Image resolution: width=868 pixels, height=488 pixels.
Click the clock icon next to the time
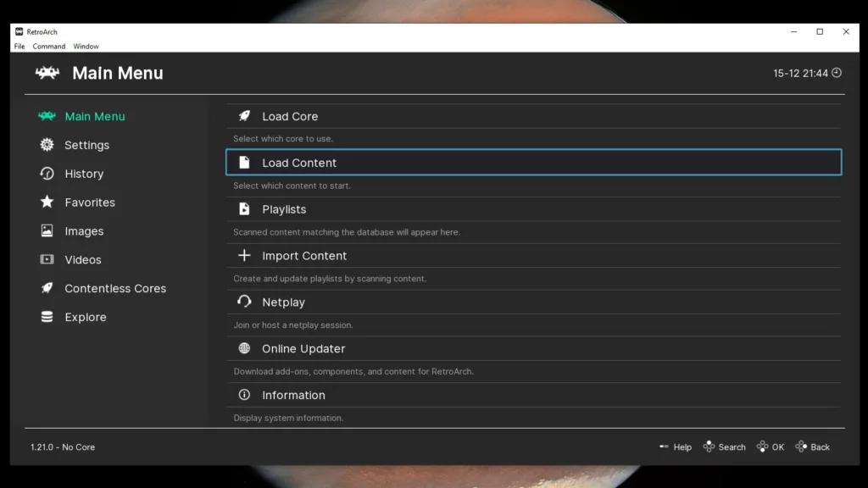837,73
